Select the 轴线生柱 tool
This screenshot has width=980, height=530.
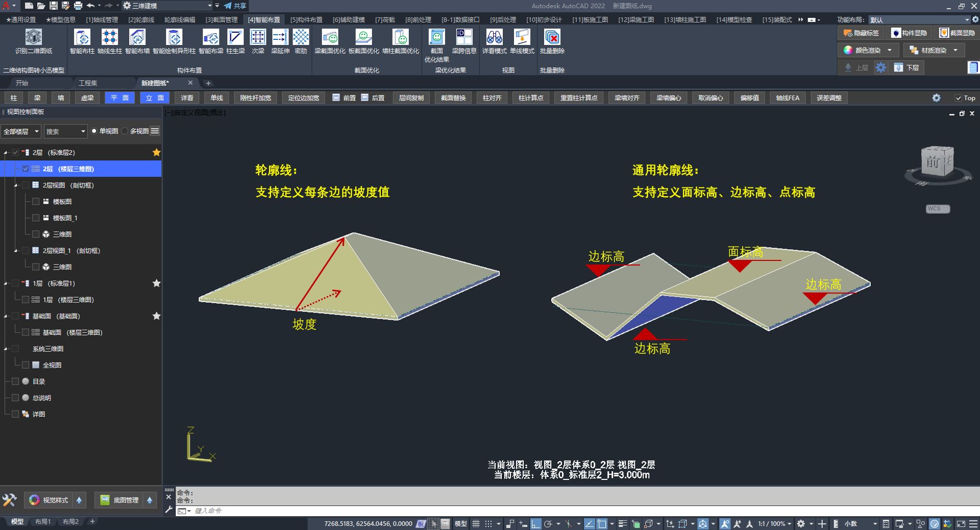(109, 37)
